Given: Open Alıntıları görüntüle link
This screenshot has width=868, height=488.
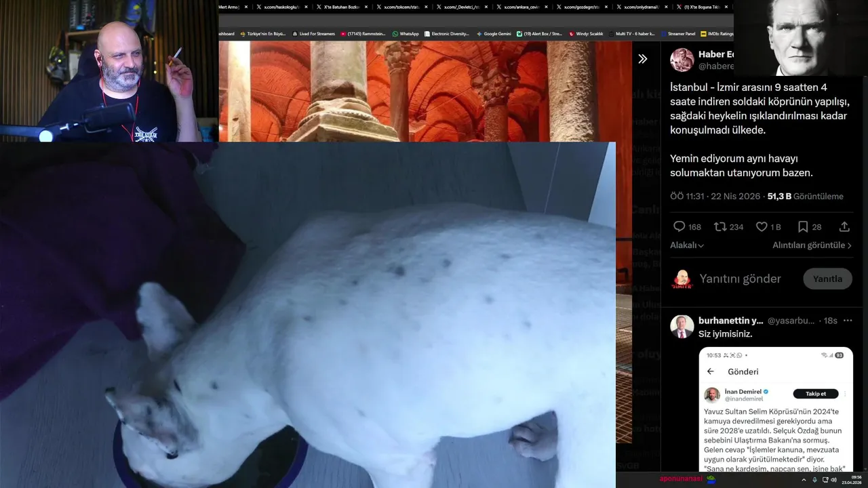Looking at the screenshot, I should point(812,245).
